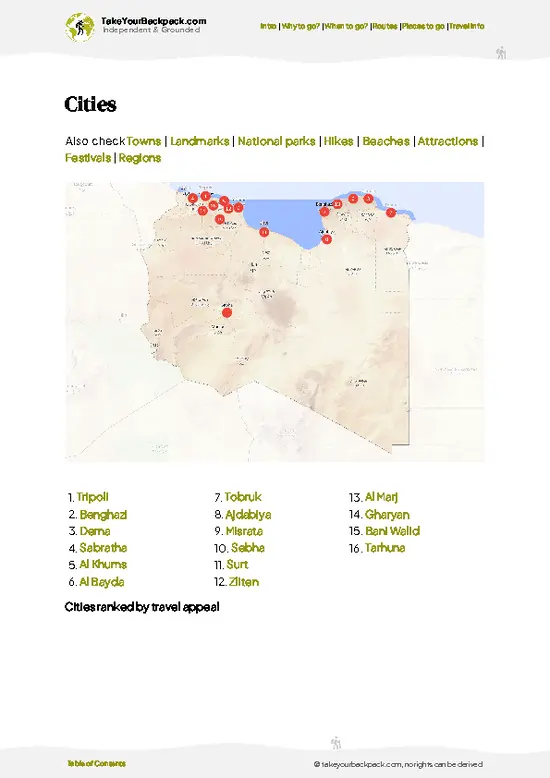Open the Benghazi city link
This screenshot has height=778, width=550.
pos(103,515)
